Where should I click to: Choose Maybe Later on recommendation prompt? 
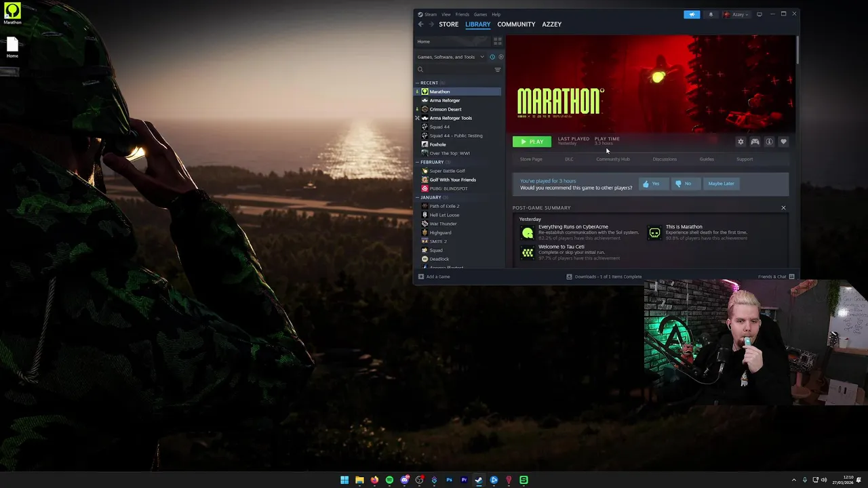[721, 184]
